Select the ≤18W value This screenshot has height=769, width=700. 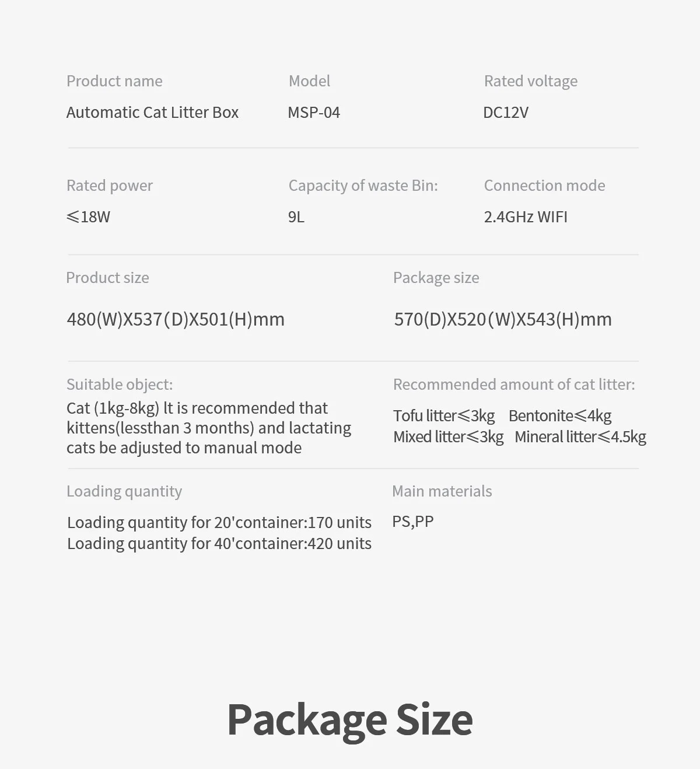[x=89, y=216]
